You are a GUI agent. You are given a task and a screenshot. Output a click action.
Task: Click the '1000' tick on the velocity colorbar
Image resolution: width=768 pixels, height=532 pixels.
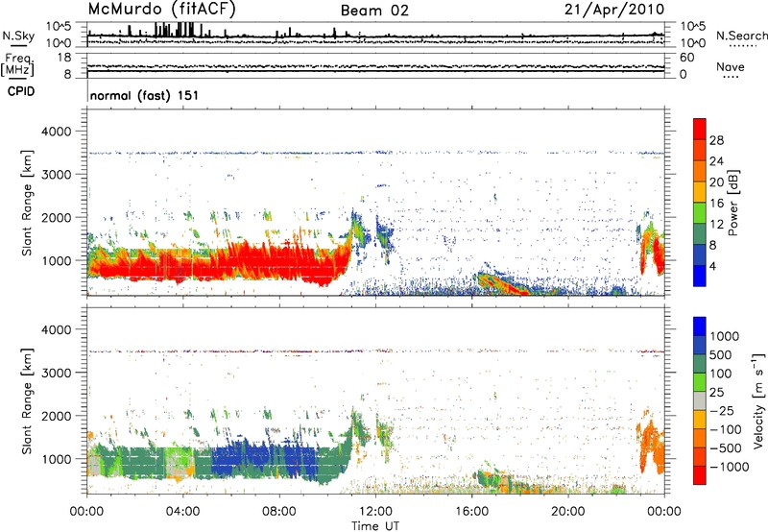coord(725,336)
